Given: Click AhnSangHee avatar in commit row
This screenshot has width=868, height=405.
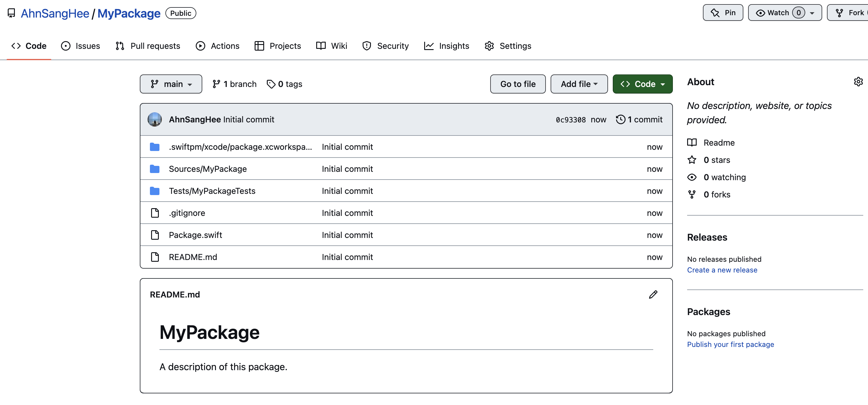Looking at the screenshot, I should [155, 119].
